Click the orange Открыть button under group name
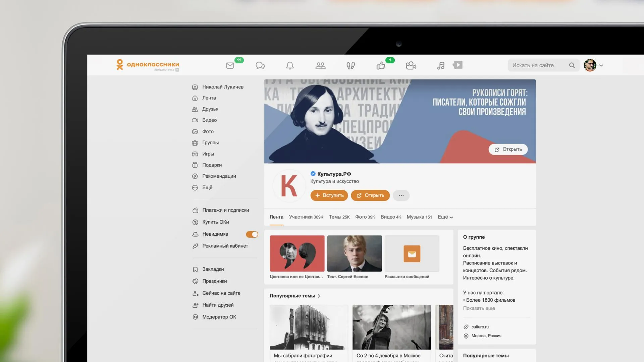Screen dimensions: 644x362 [370, 195]
